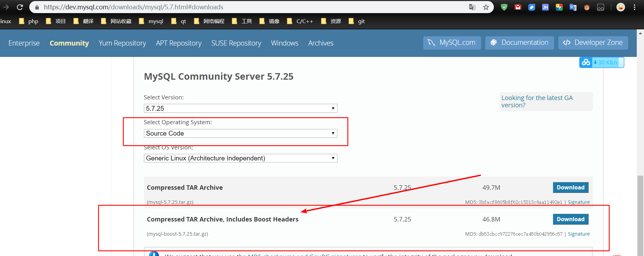Open the git bookmarks folder

pyautogui.click(x=356, y=21)
